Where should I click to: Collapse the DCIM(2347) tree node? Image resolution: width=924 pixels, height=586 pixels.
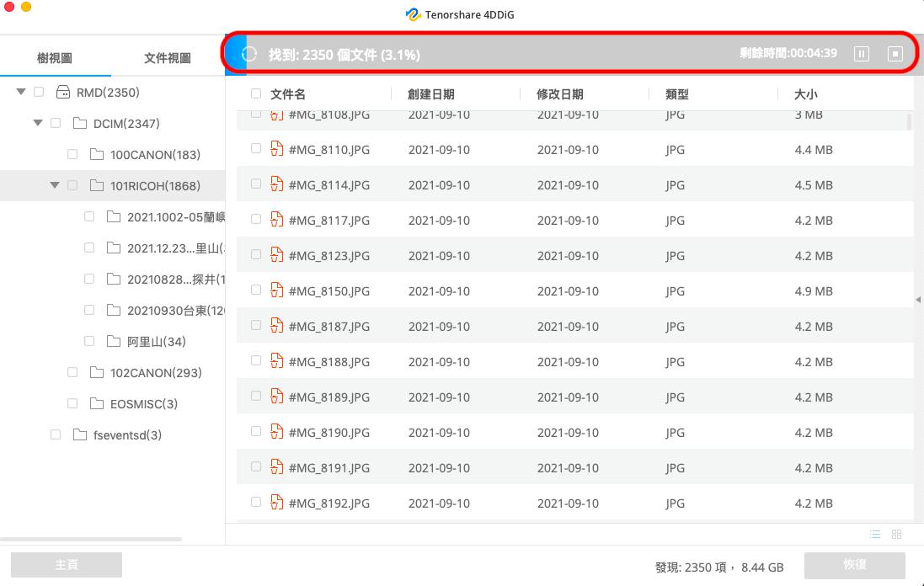[38, 123]
